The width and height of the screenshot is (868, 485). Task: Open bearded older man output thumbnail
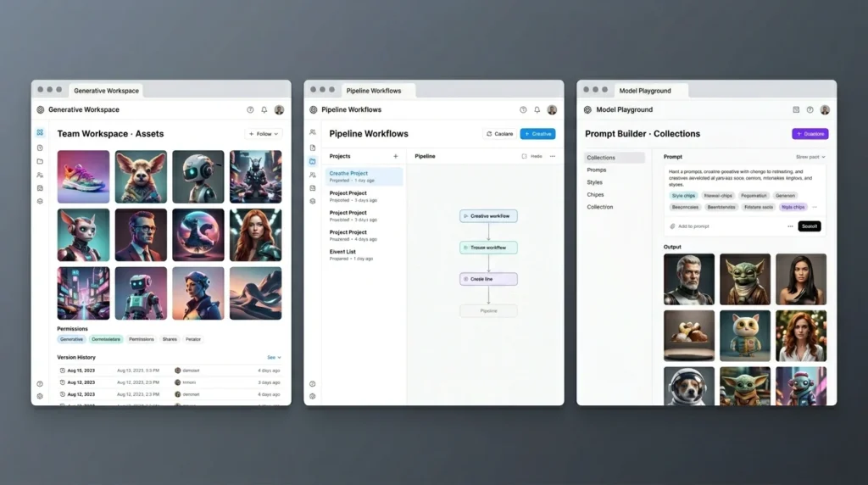click(689, 279)
